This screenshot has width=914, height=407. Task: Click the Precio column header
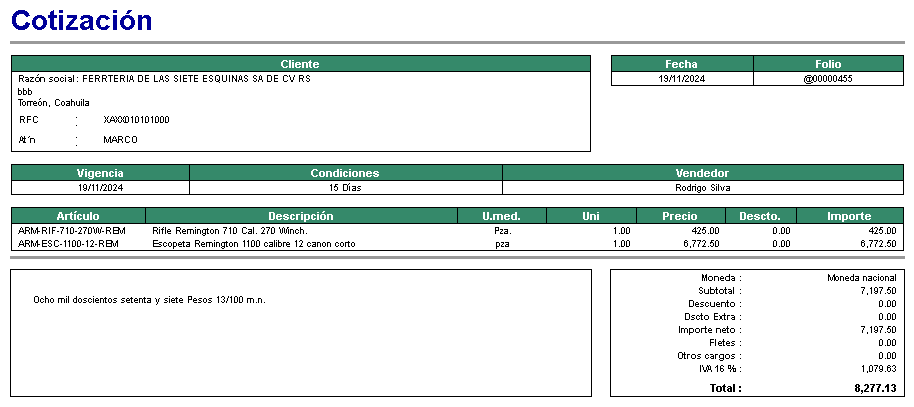pyautogui.click(x=680, y=216)
